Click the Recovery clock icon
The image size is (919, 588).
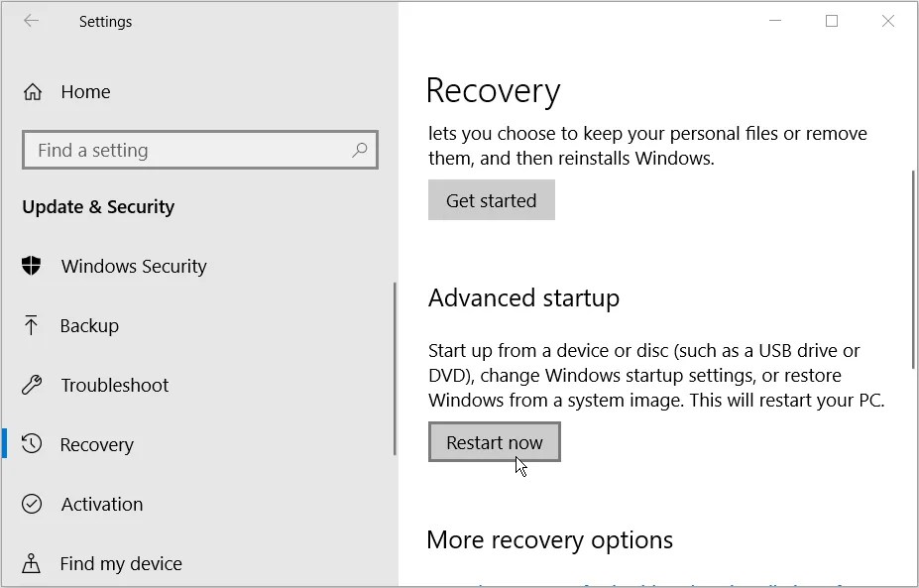32,444
